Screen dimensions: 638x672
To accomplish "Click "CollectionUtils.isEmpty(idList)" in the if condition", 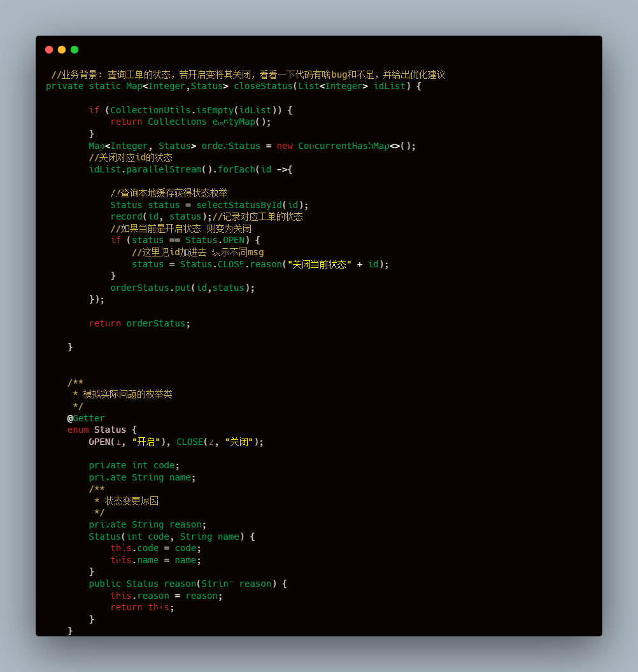I will [194, 110].
